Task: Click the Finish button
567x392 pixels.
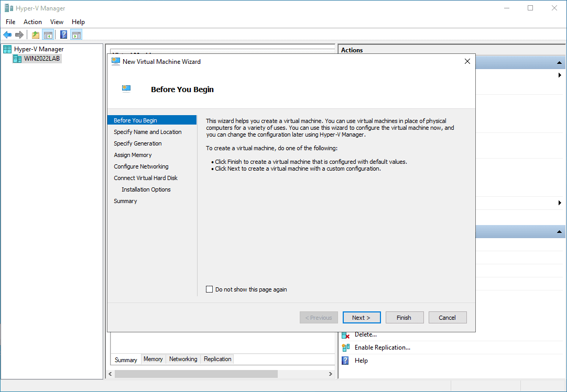Action: click(405, 318)
